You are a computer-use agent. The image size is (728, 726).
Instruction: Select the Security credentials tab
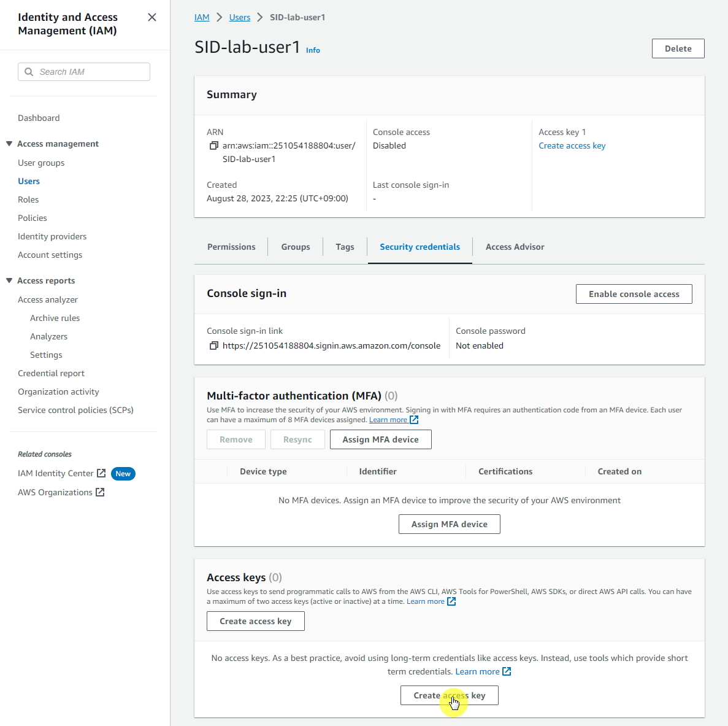(420, 247)
